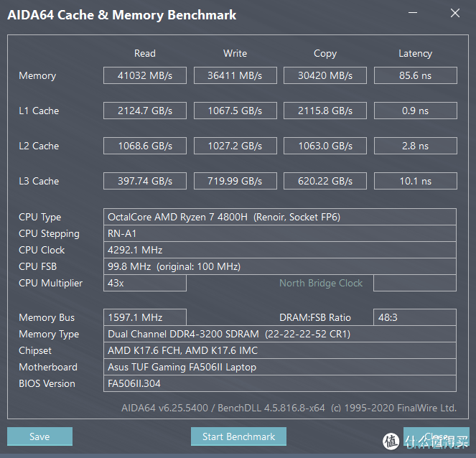Image resolution: width=476 pixels, height=458 pixels.
Task: Close the AIDA64 window with X
Action: click(455, 13)
